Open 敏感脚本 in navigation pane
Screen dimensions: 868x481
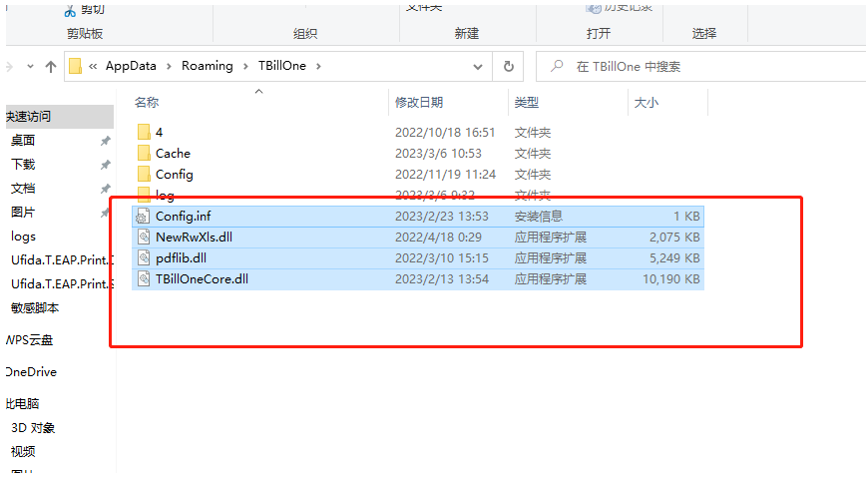(x=35, y=308)
